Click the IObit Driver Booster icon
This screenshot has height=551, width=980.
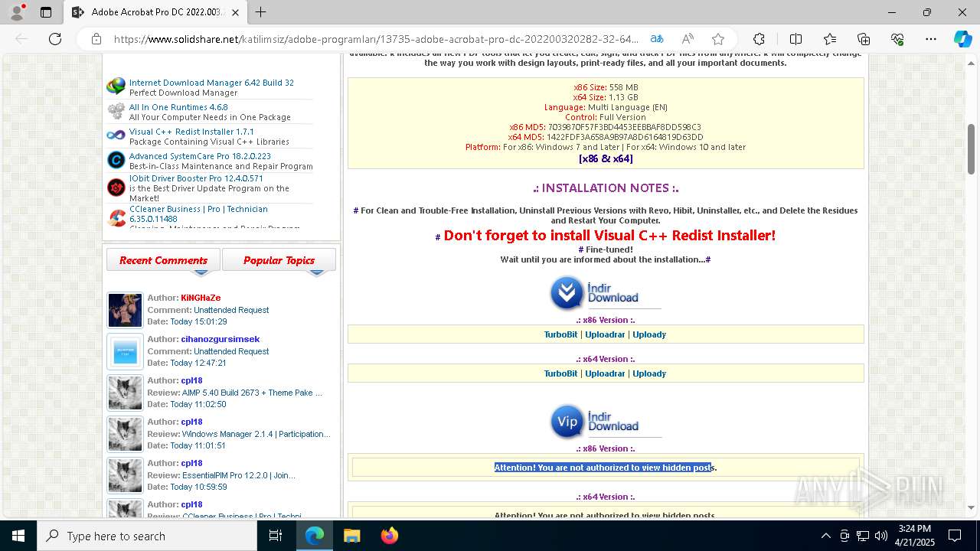coord(116,187)
